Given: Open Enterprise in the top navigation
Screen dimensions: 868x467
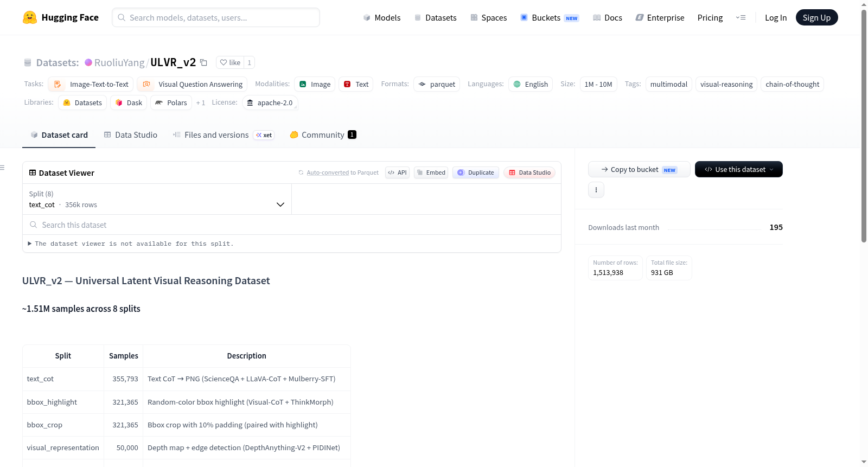Looking at the screenshot, I should pyautogui.click(x=660, y=17).
